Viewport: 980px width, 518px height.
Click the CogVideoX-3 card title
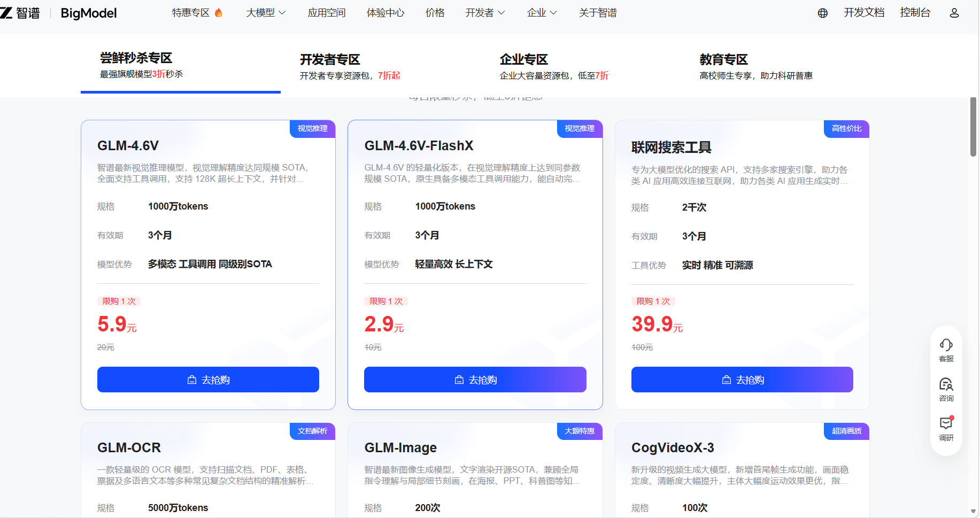pyautogui.click(x=673, y=447)
